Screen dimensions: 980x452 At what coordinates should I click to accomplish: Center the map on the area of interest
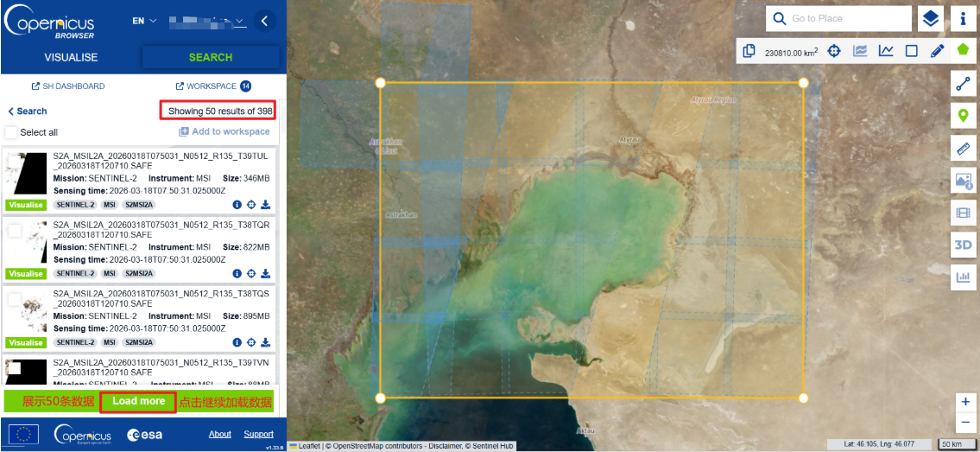(834, 51)
